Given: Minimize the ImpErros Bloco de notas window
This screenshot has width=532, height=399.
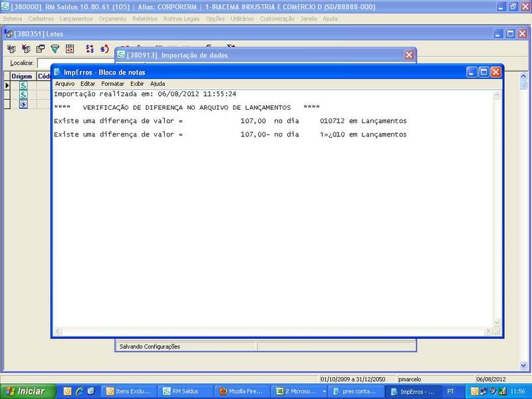Looking at the screenshot, I should (471, 72).
